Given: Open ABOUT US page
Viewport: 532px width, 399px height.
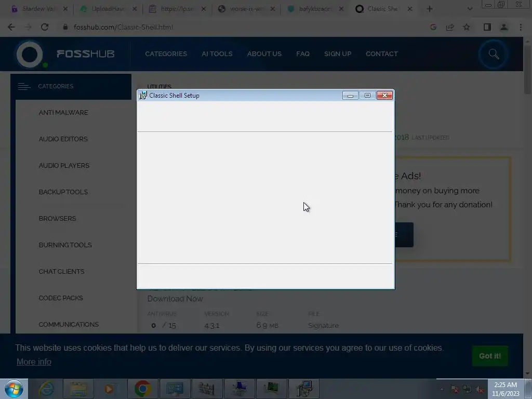Looking at the screenshot, I should point(264,54).
